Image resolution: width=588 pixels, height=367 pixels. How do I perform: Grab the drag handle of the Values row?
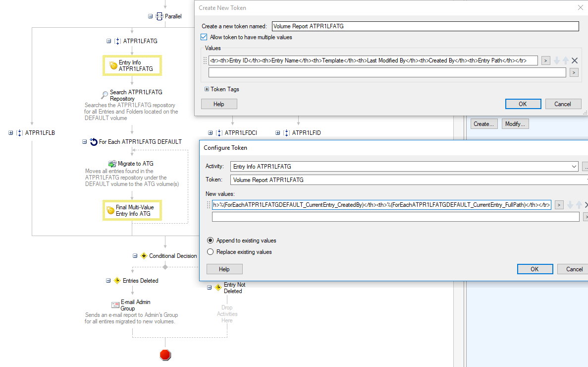click(205, 61)
